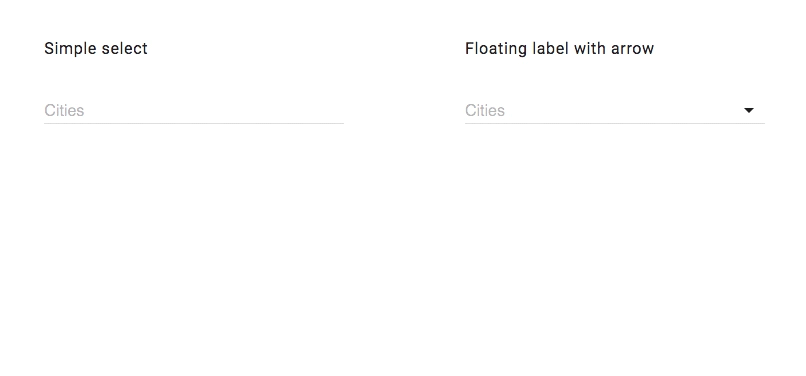The height and width of the screenshot is (376, 806).
Task: Click the Cities placeholder text in the simple select
Action: 64,110
